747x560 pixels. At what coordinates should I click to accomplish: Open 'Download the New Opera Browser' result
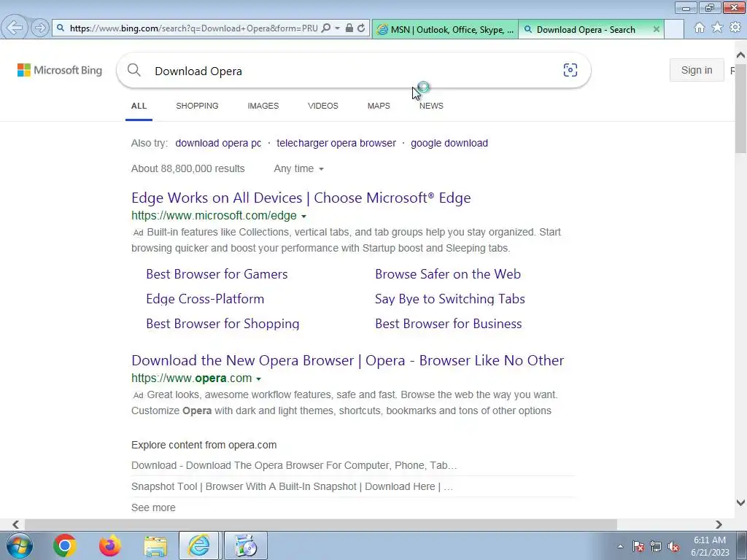tap(348, 360)
